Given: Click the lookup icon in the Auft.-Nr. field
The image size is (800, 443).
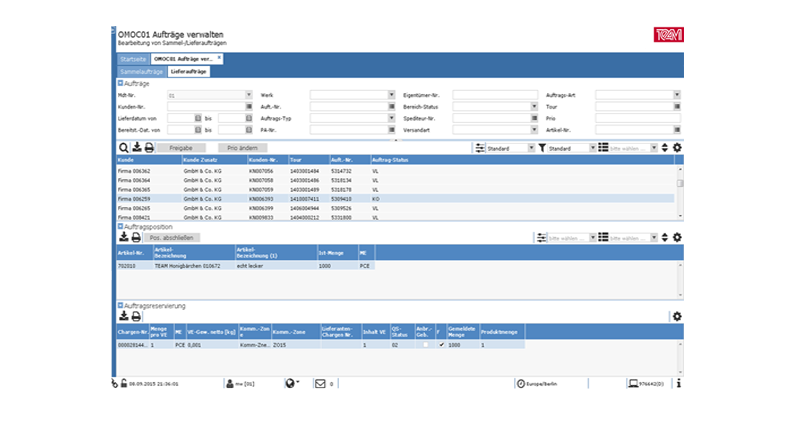Looking at the screenshot, I should pos(391,107).
